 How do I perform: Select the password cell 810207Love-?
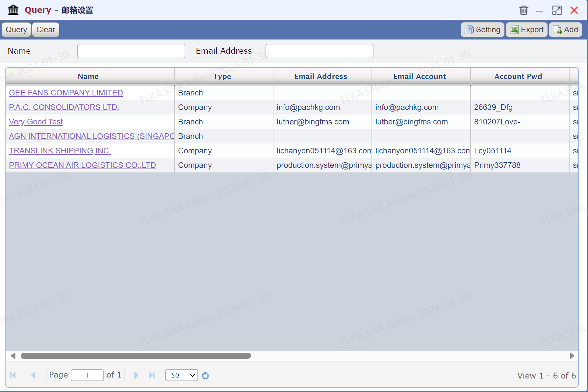(520, 122)
